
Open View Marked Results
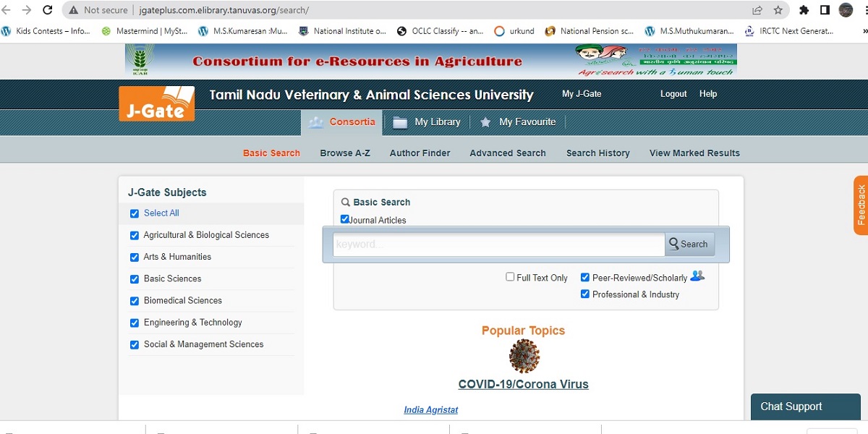pyautogui.click(x=694, y=153)
